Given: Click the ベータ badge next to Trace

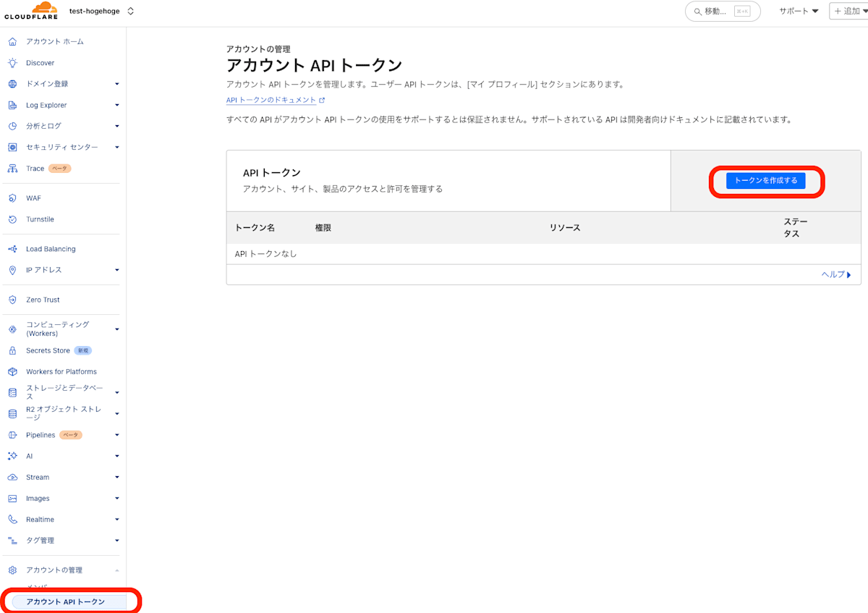Looking at the screenshot, I should [59, 169].
